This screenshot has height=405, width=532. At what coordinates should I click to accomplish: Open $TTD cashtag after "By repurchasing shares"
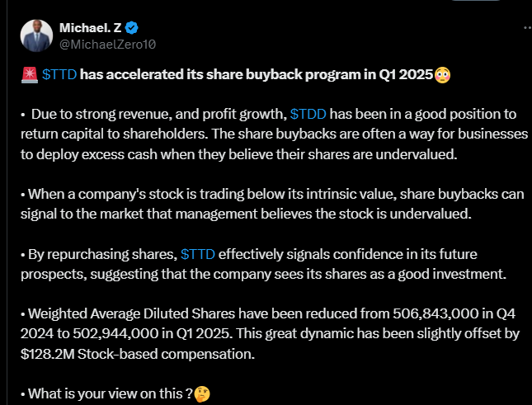pyautogui.click(x=198, y=252)
